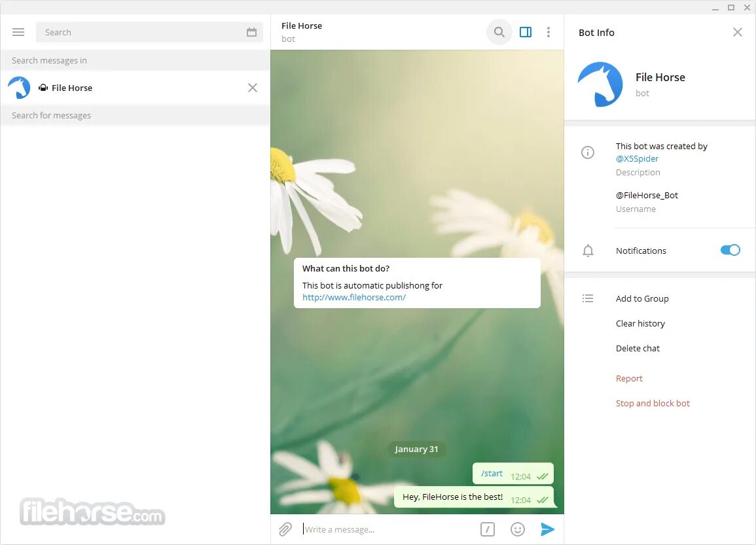The width and height of the screenshot is (756, 545).
Task: Open the emoji picker
Action: pyautogui.click(x=517, y=529)
